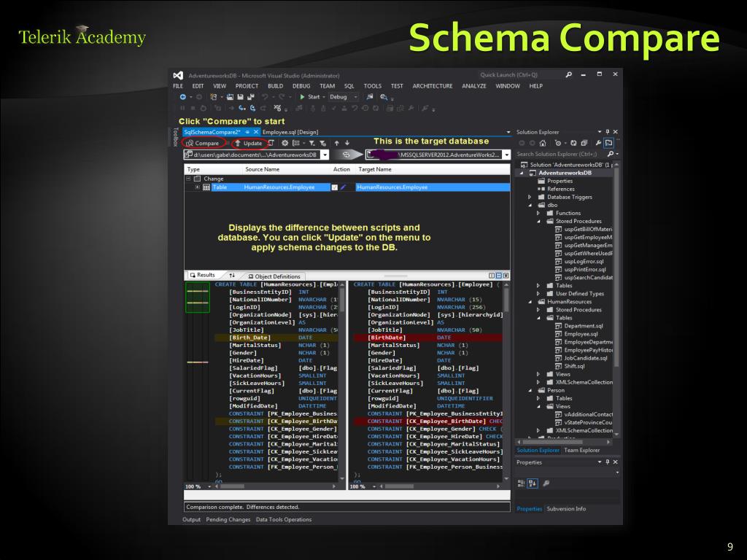The image size is (747, 560).
Task: Open the left pane 100 % zoom dropdown
Action: 209,486
